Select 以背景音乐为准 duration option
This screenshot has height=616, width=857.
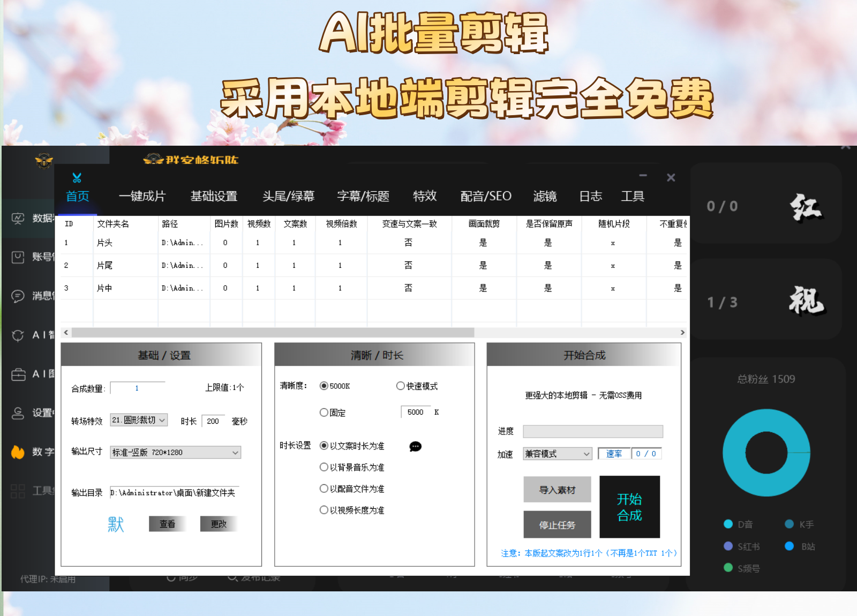click(x=324, y=467)
